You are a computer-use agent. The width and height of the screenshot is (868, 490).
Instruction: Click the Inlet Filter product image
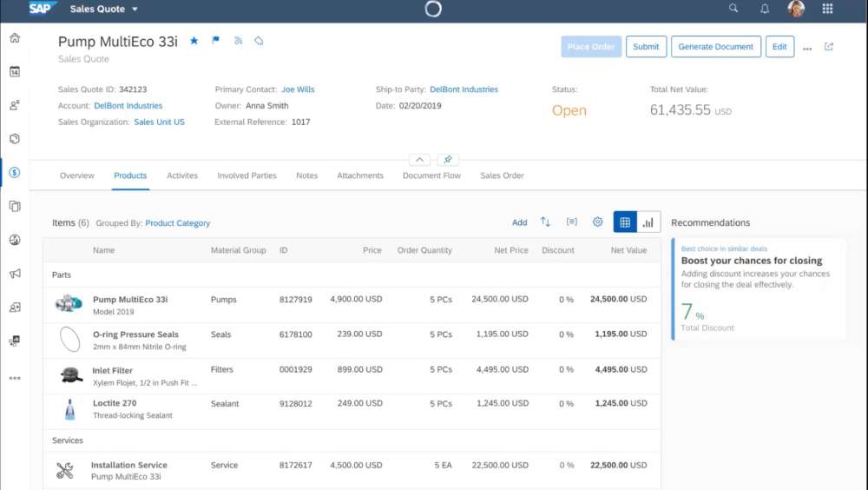[x=71, y=375]
